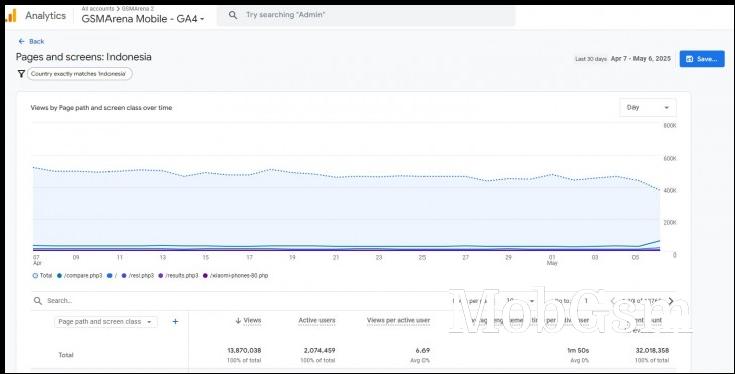Click the Pages and screens: Indonesia title
The width and height of the screenshot is (735, 374).
pyautogui.click(x=83, y=57)
